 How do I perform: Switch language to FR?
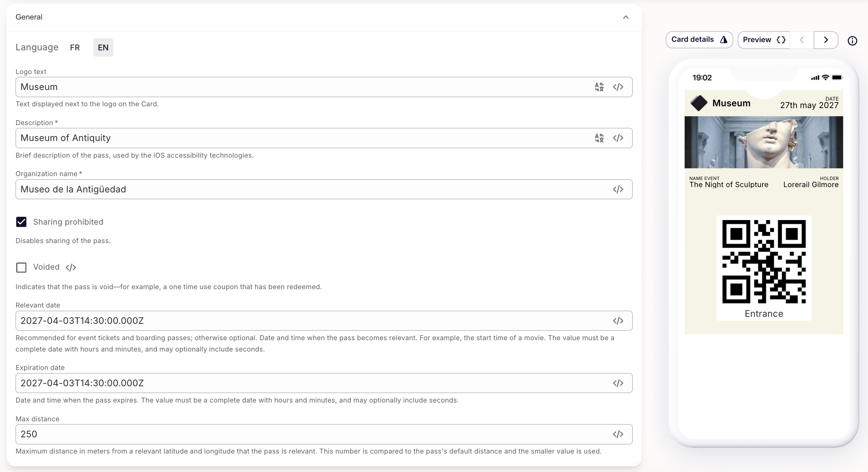tap(75, 47)
